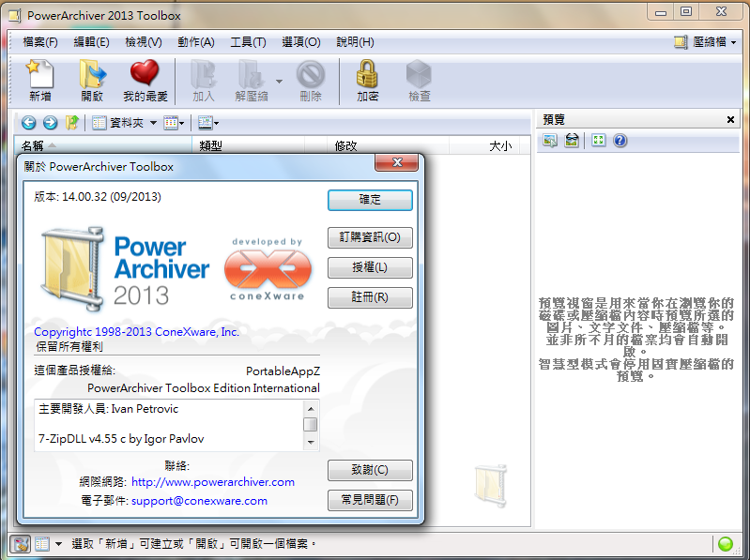Click the preview fit-to-window green icon
The image size is (750, 560).
598,141
